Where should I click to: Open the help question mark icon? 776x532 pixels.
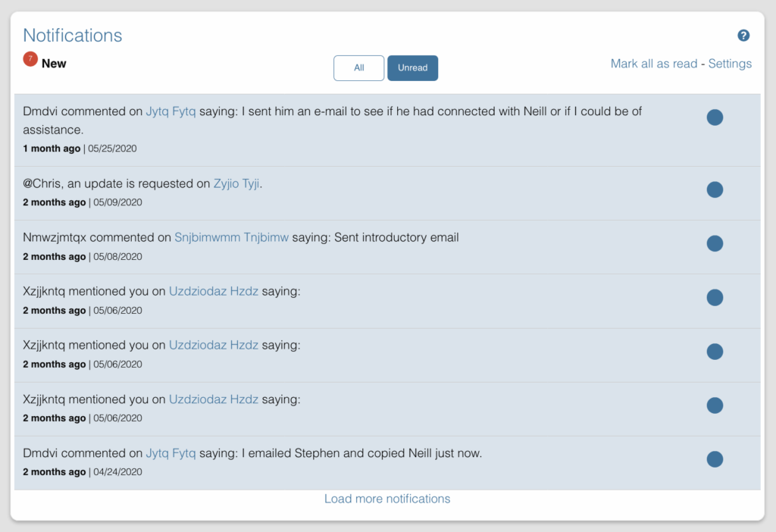coord(743,35)
